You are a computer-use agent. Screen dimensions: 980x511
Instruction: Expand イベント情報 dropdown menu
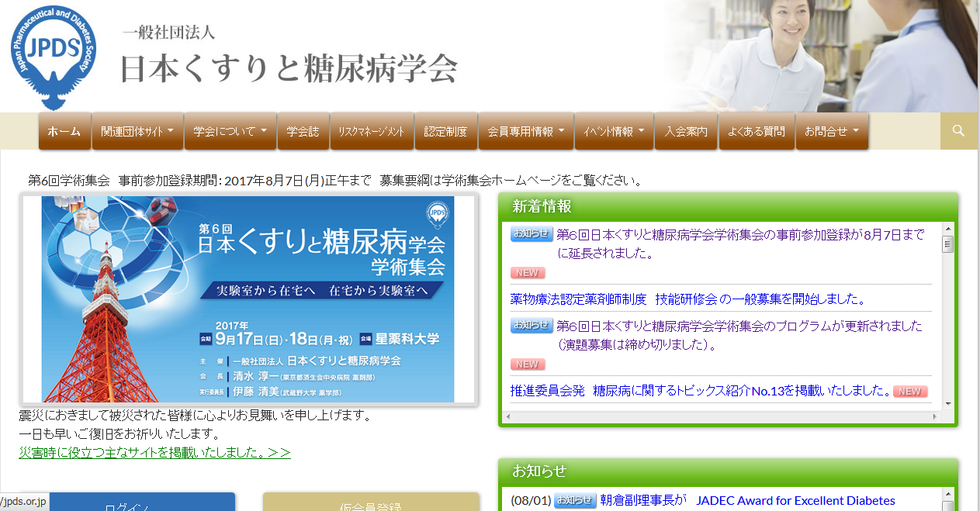614,132
